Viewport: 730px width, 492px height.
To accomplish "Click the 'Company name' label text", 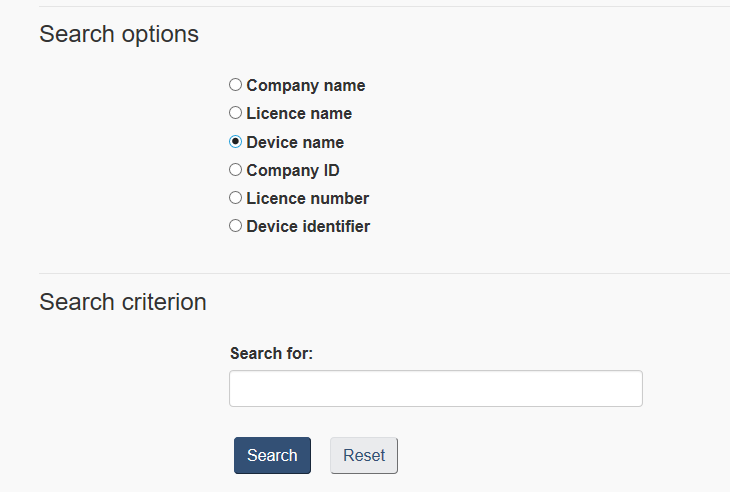I will [306, 86].
